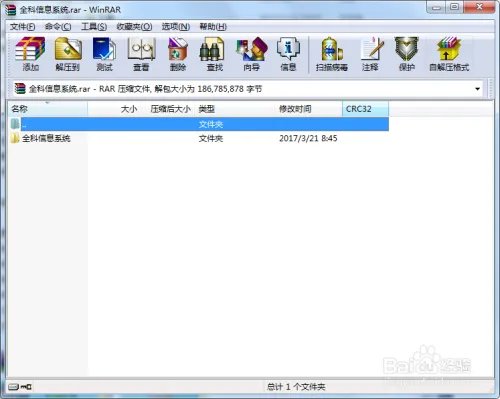Image resolution: width=500 pixels, height=399 pixels.
Task: Open the 工具(S) menu
Action: point(94,27)
